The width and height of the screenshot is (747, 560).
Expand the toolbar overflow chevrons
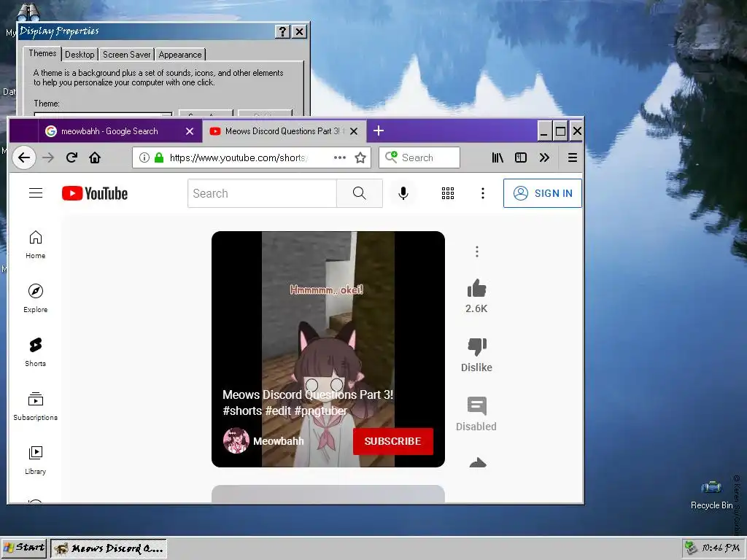click(544, 157)
